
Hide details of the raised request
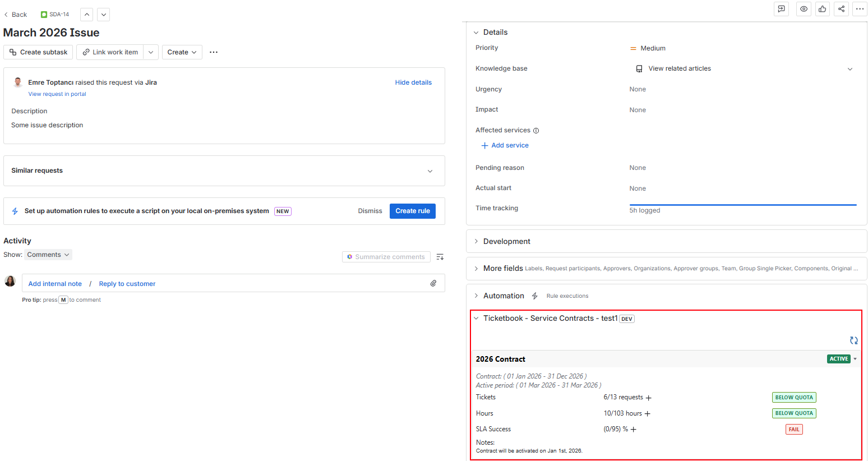pyautogui.click(x=413, y=82)
